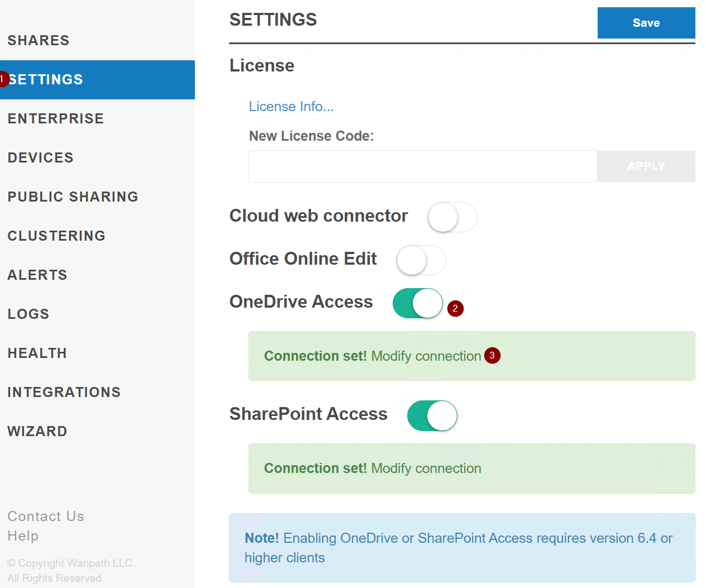Modify the SharePoint connection
This screenshot has width=706, height=588.
point(426,468)
